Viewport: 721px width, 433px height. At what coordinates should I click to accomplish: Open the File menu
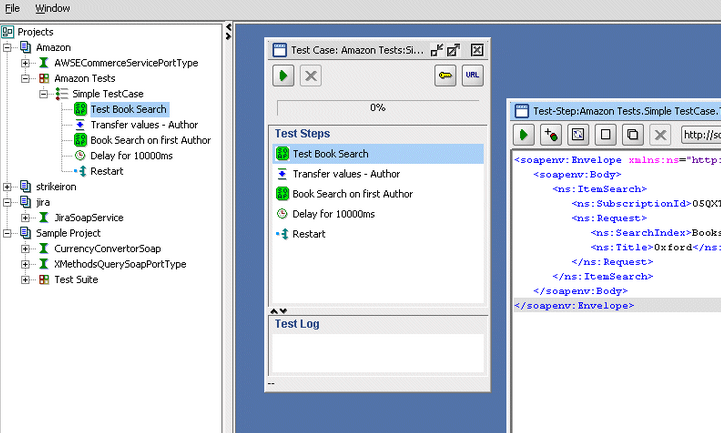tap(12, 8)
